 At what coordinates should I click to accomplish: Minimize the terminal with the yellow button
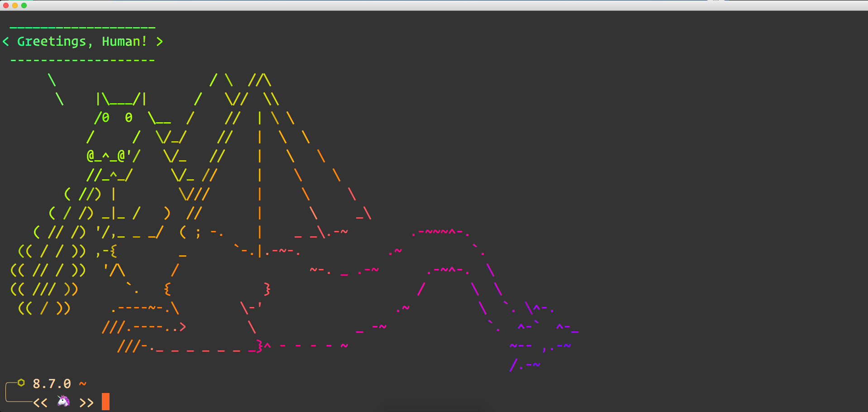pyautogui.click(x=15, y=5)
